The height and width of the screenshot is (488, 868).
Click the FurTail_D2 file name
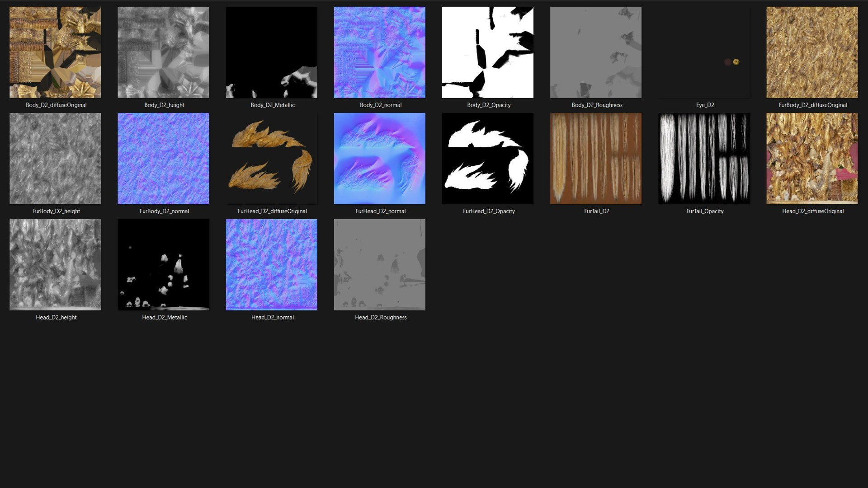click(x=597, y=211)
